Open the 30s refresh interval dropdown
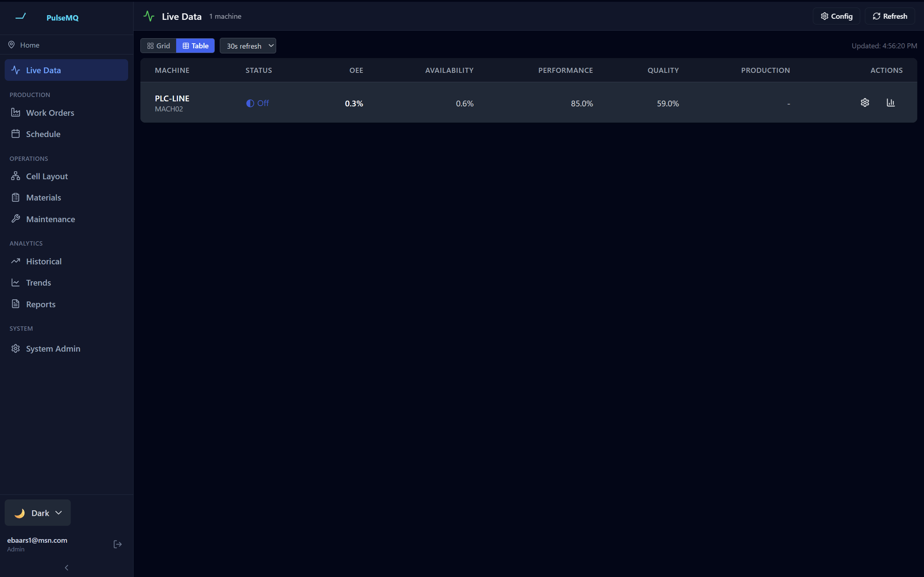924x577 pixels. [x=247, y=45]
